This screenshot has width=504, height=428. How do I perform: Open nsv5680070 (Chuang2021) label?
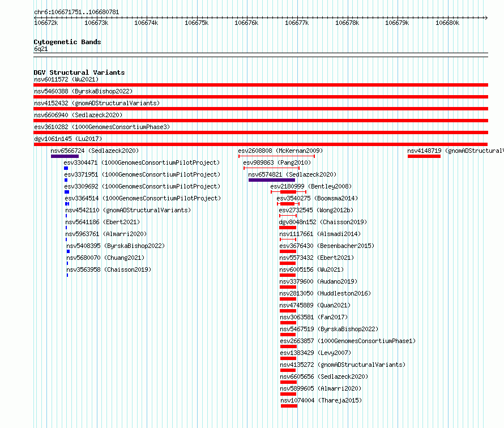105,258
